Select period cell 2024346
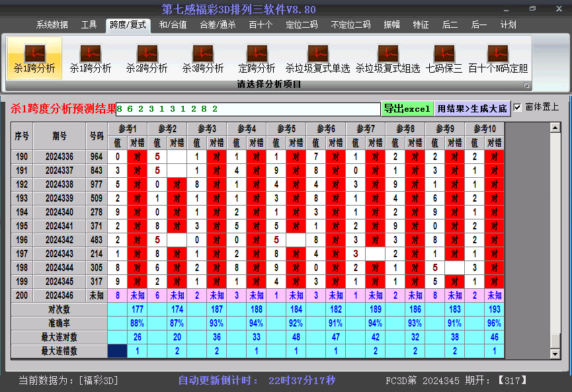Image resolution: width=572 pixels, height=392 pixels. coord(60,295)
